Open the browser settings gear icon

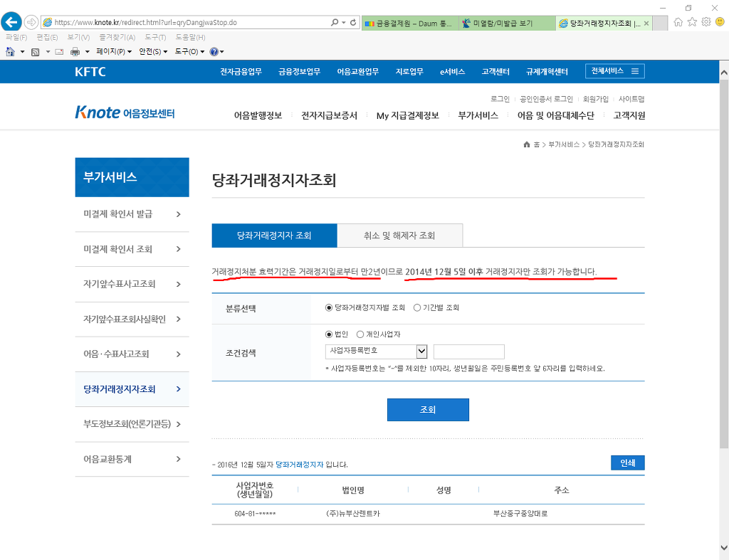(x=706, y=22)
